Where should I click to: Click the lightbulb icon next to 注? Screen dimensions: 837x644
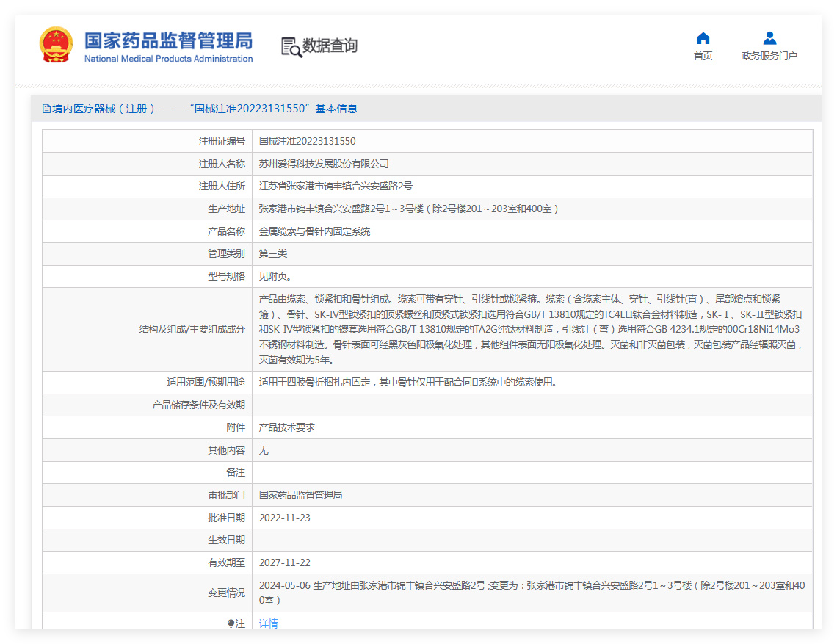tap(231, 623)
